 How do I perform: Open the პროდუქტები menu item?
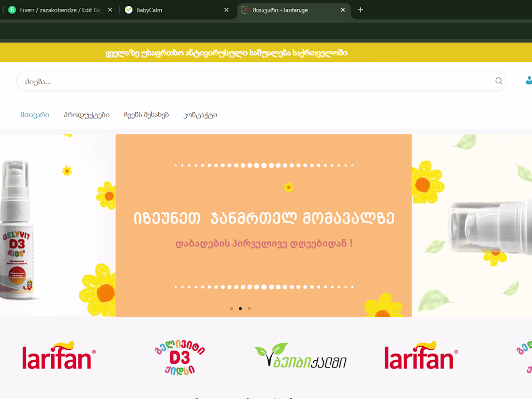tap(87, 115)
